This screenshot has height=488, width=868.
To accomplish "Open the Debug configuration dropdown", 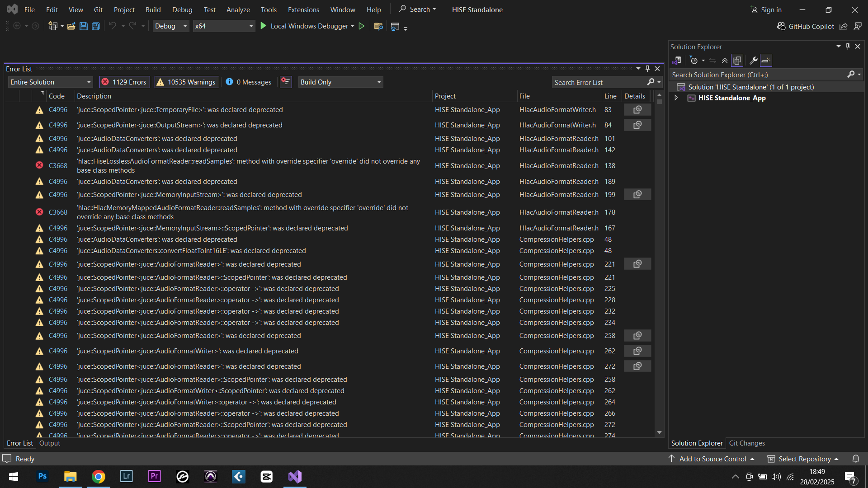I will (171, 26).
